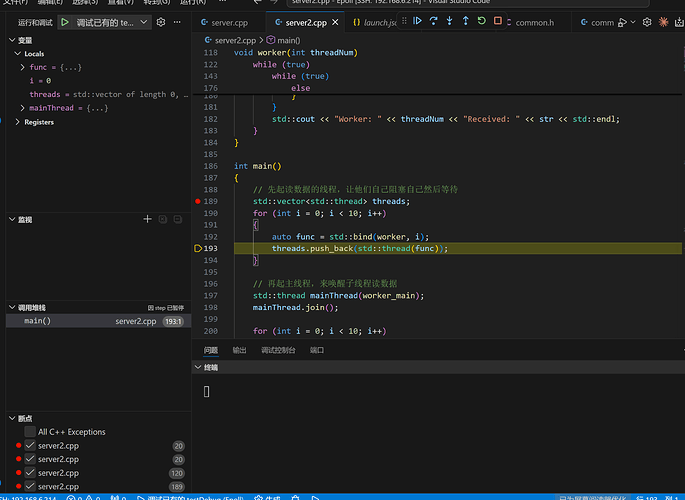Stop the debug session
Screen dimensions: 685x500
click(x=498, y=21)
